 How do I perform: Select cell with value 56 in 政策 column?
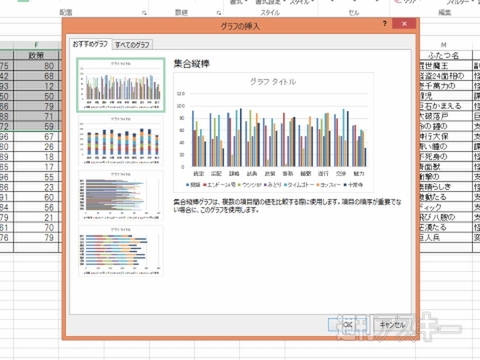click(x=36, y=207)
